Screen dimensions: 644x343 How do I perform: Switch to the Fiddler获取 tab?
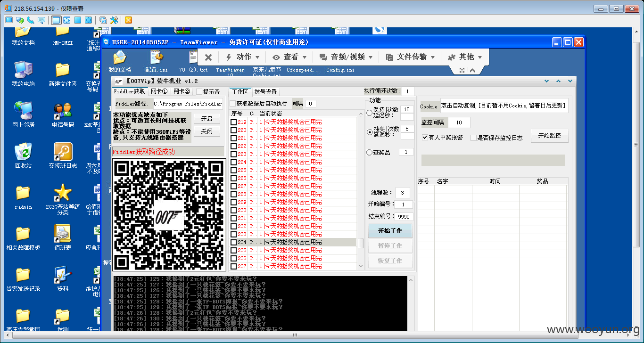(x=130, y=91)
